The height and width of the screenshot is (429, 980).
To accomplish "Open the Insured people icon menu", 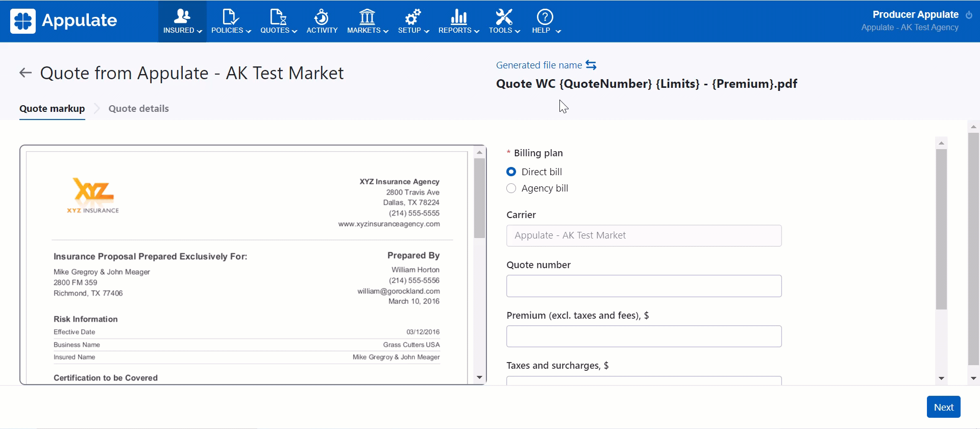I will [182, 17].
